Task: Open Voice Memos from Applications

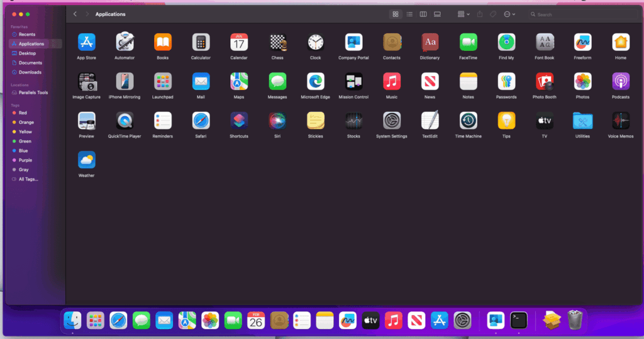Action: click(x=621, y=121)
